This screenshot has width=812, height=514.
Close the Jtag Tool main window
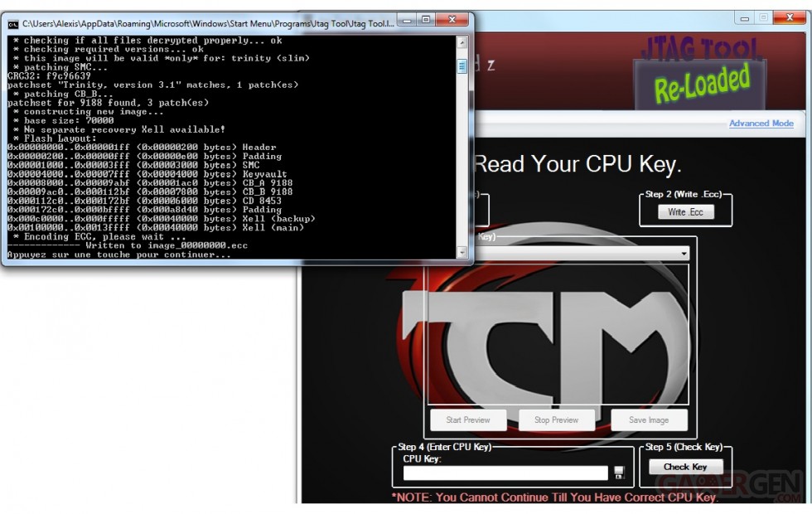click(789, 17)
